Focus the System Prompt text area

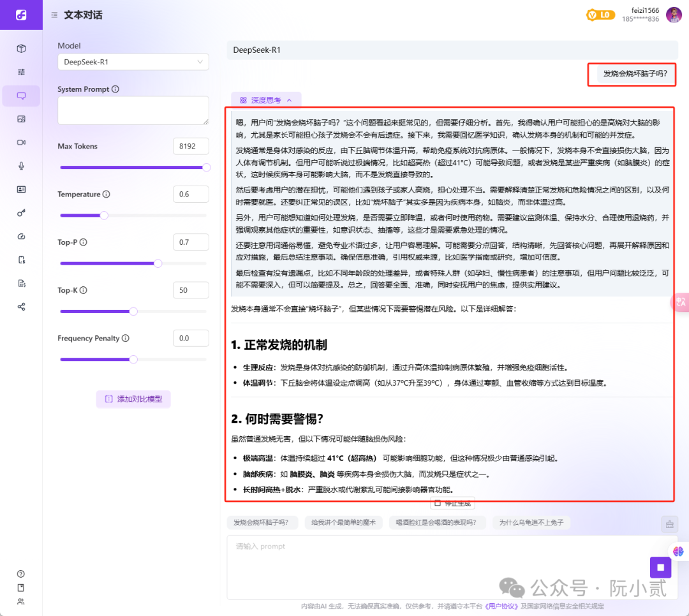tap(133, 110)
